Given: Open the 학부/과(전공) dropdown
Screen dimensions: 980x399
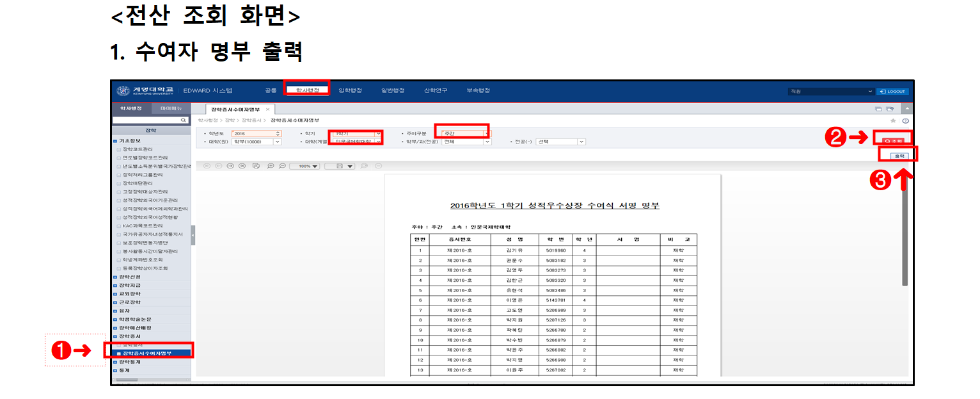Looking at the screenshot, I should point(487,142).
